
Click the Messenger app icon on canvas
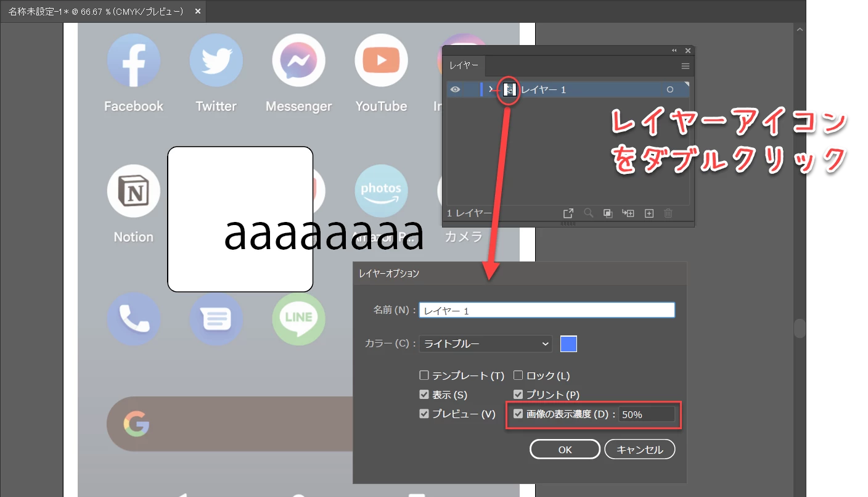coord(299,60)
